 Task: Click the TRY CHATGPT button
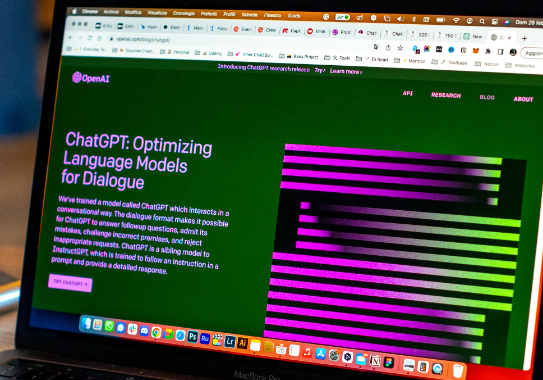pos(70,283)
